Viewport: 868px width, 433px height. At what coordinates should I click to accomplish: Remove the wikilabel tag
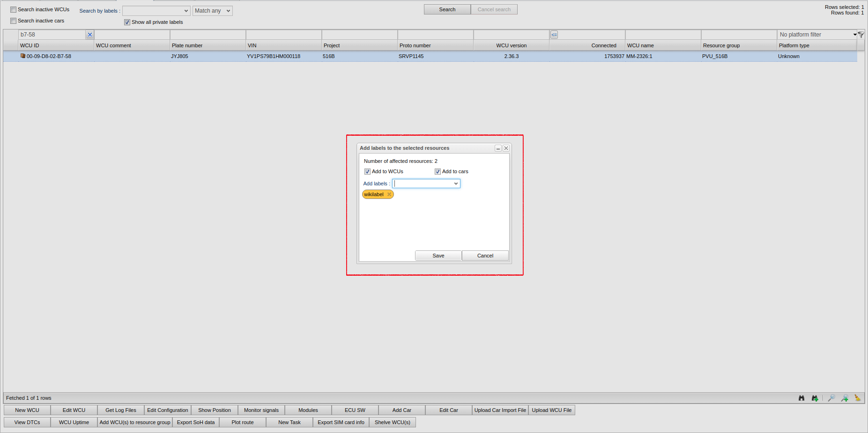click(389, 194)
